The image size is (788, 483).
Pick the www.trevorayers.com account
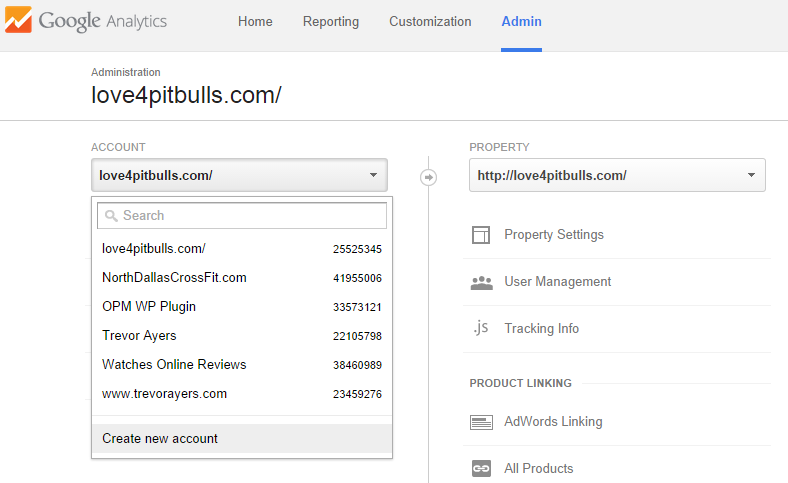click(x=242, y=394)
